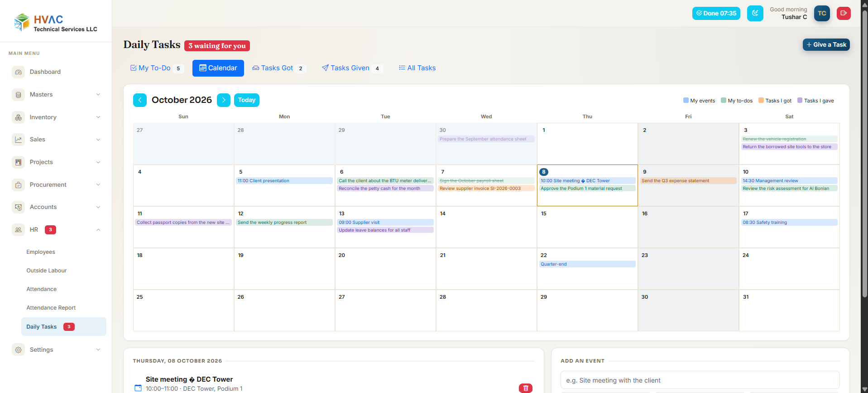The height and width of the screenshot is (393, 868).
Task: Click the Today button
Action: click(x=247, y=100)
